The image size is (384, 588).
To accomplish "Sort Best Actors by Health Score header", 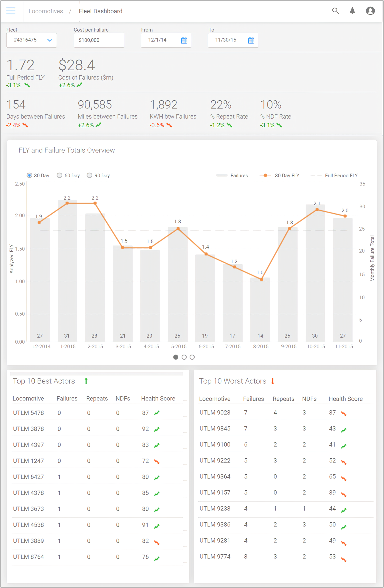I will tap(158, 398).
